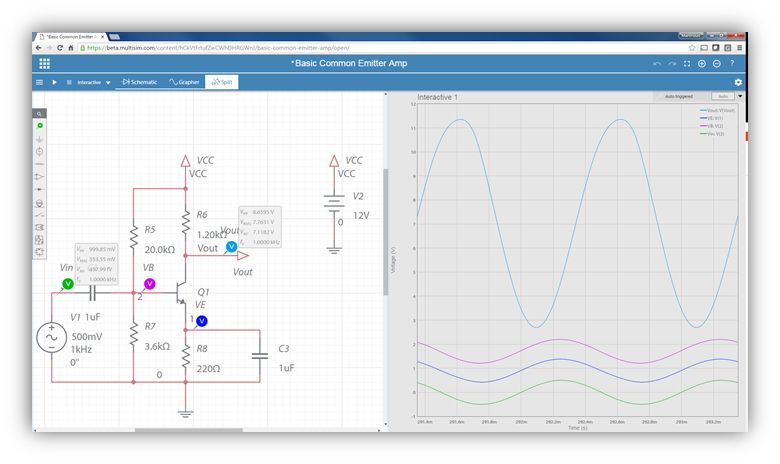Select the amplifier op-amp component group

pyautogui.click(x=39, y=177)
